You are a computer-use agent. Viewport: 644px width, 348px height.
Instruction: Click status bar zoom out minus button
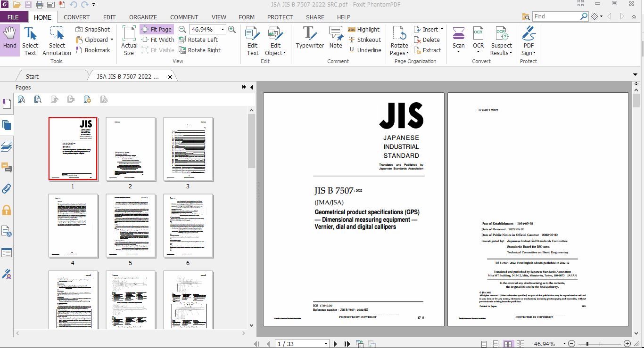click(x=571, y=344)
